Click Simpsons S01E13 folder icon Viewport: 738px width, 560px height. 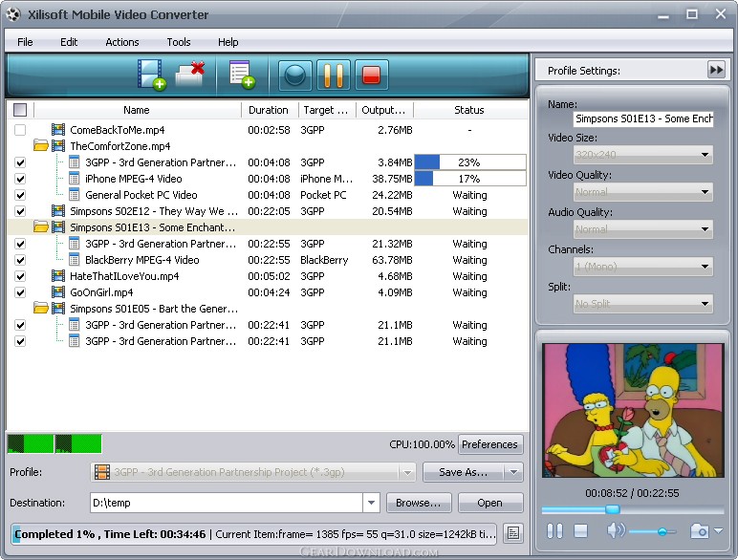[41, 227]
